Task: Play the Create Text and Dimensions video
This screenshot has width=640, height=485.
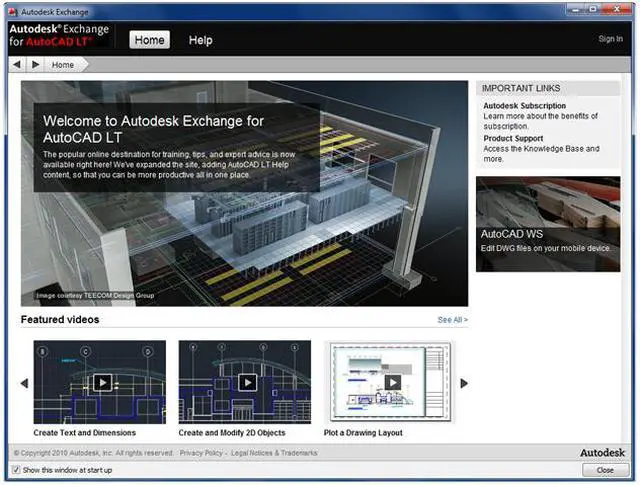Action: coord(100,382)
